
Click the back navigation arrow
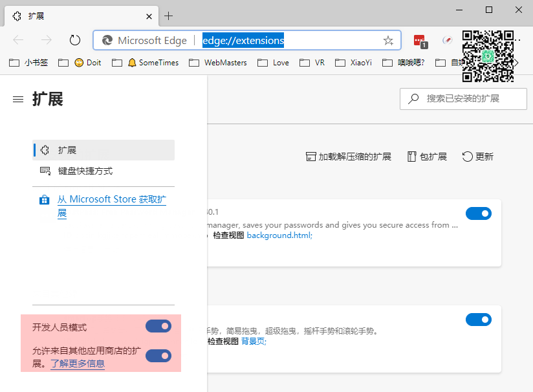(x=17, y=40)
